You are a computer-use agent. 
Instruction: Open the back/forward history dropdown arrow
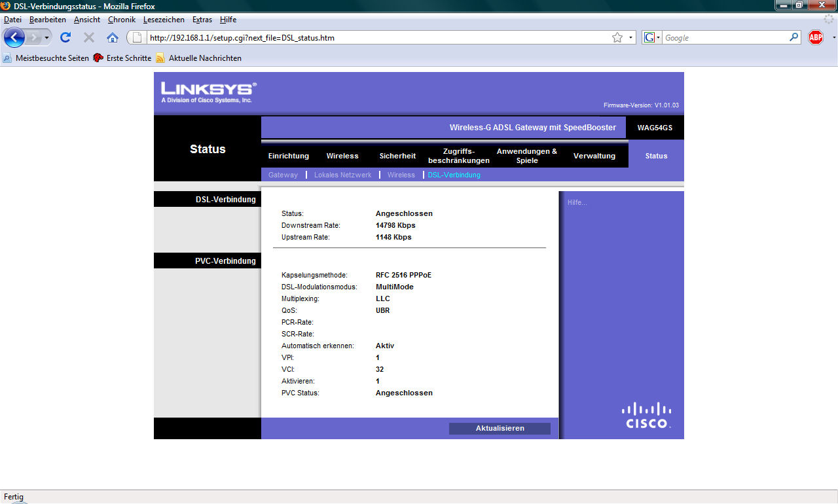(x=46, y=38)
